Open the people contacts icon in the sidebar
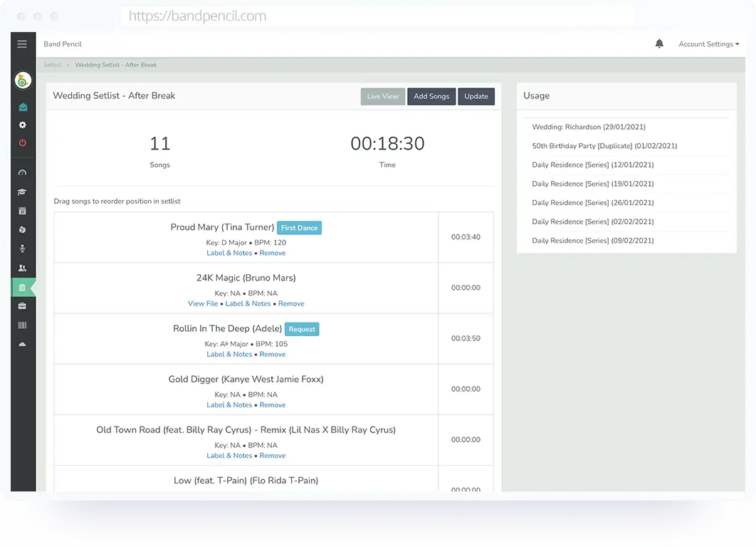 pyautogui.click(x=22, y=268)
